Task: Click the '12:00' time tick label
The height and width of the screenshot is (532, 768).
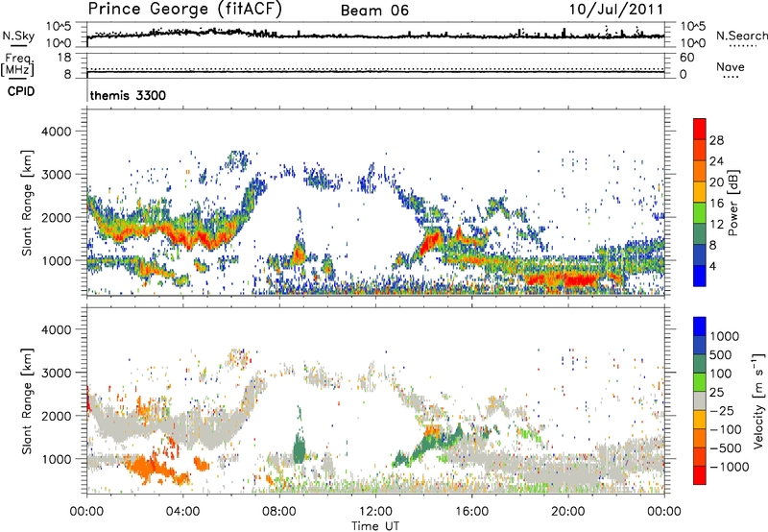Action: 375,511
